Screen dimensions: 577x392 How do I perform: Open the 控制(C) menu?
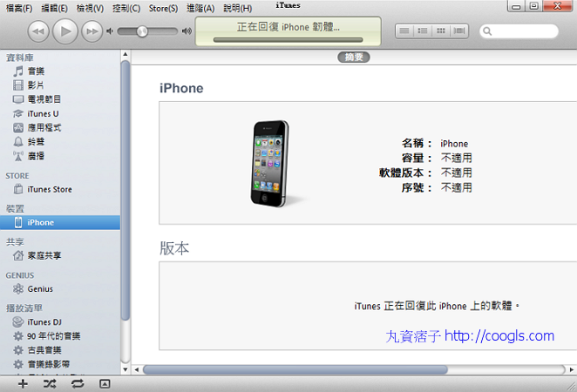coord(126,8)
